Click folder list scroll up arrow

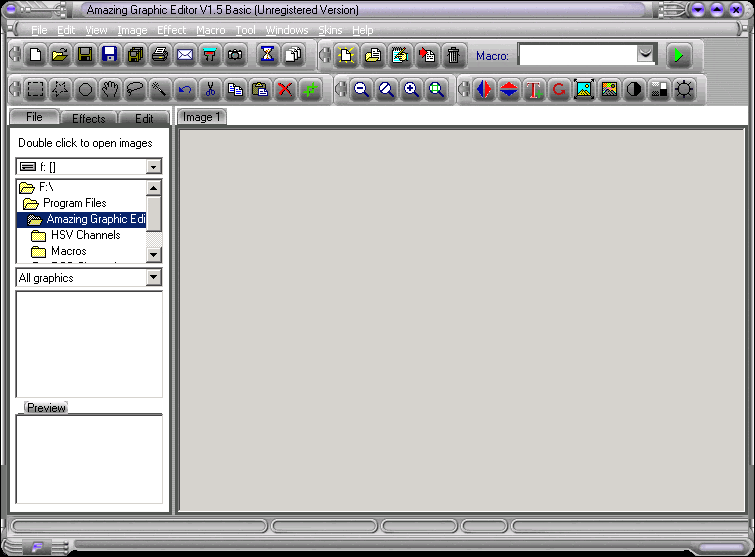(x=153, y=188)
